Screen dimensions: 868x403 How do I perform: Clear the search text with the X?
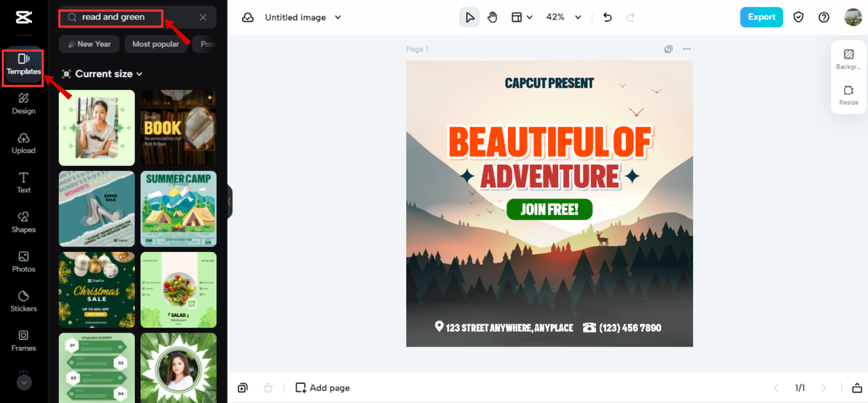[203, 18]
